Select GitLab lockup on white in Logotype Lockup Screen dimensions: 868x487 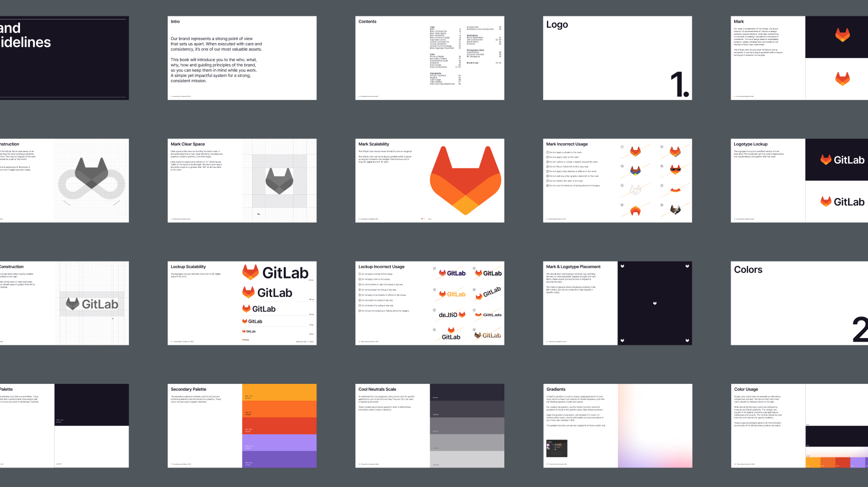(x=842, y=202)
